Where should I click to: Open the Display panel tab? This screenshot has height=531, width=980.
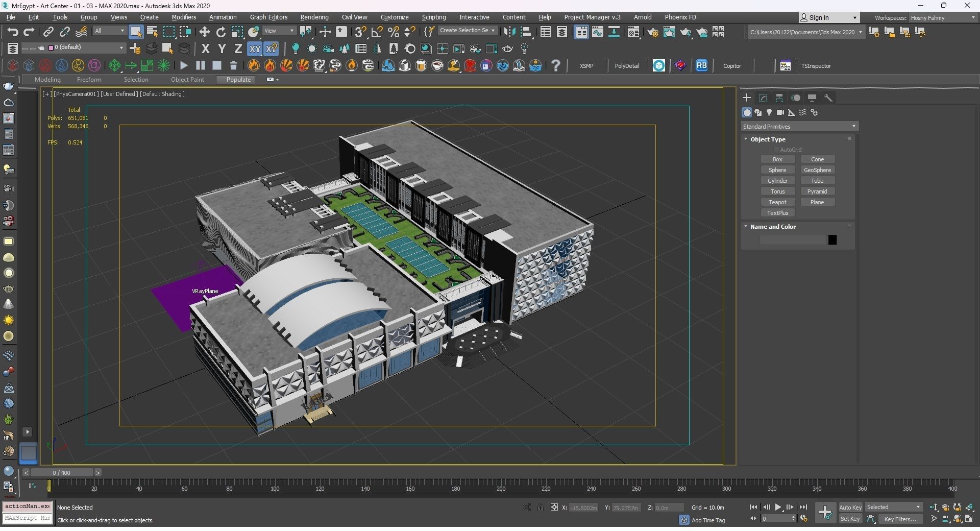(x=812, y=98)
